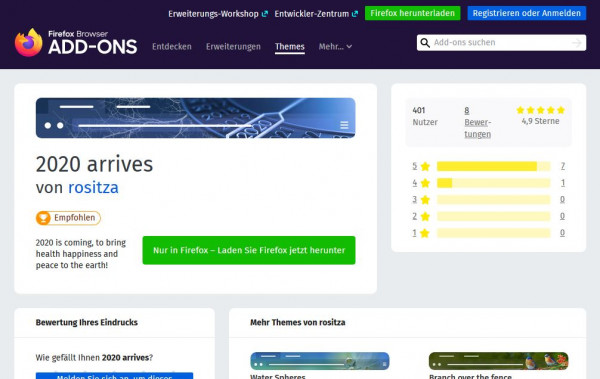Click the Firefox logo icon
The width and height of the screenshot is (600, 379).
[29, 42]
